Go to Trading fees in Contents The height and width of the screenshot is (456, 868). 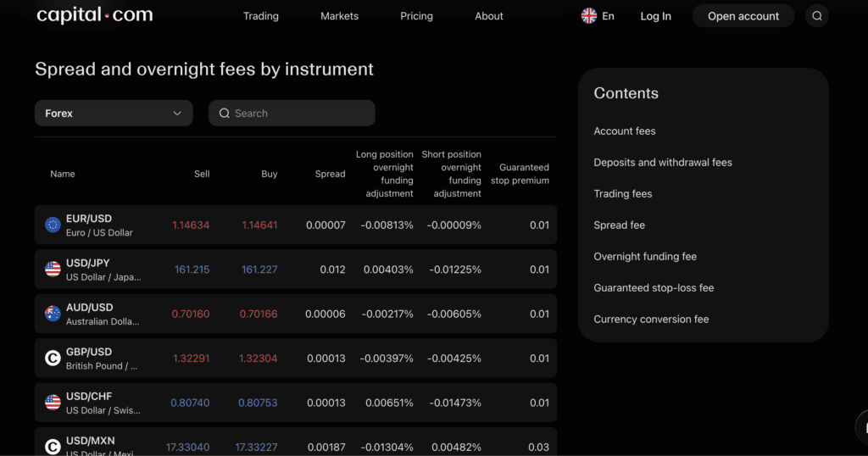[x=623, y=194]
